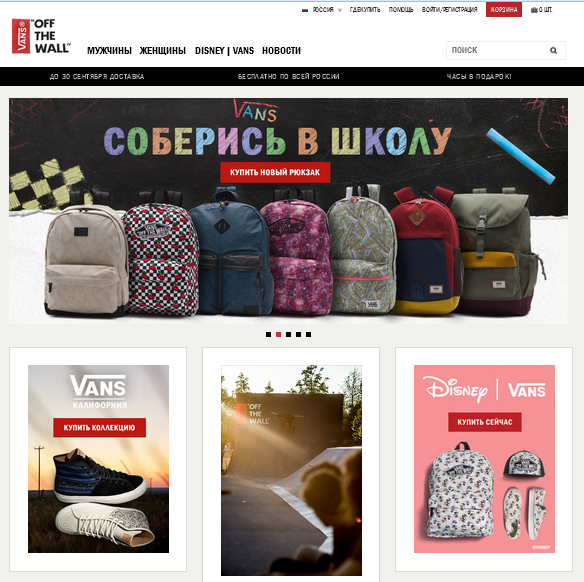Go to the Новости section

pos(281,51)
